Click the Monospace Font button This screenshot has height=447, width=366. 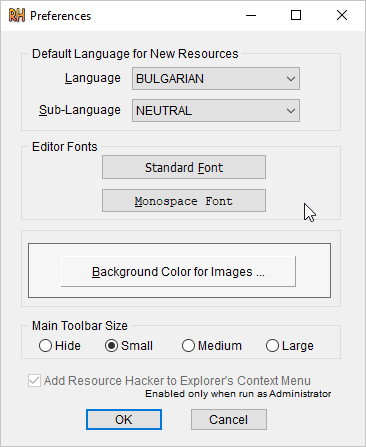click(x=184, y=201)
